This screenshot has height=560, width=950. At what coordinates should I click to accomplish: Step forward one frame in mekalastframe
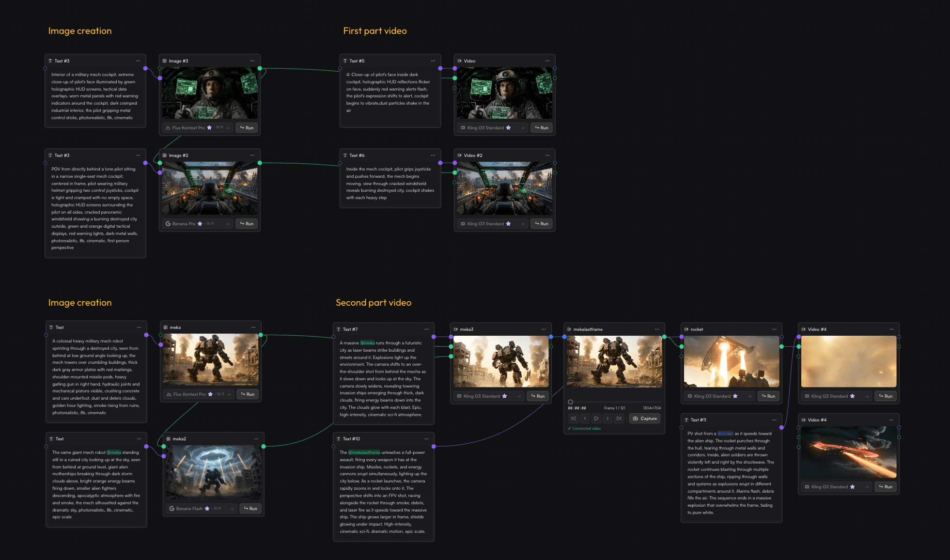tap(607, 419)
